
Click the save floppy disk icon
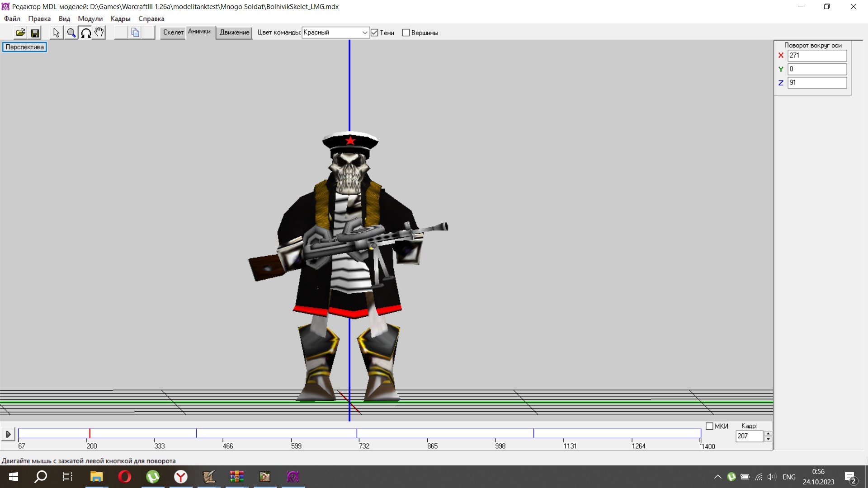point(35,33)
